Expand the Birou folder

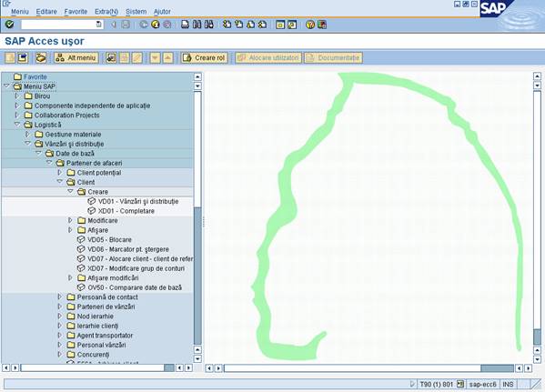[16, 95]
